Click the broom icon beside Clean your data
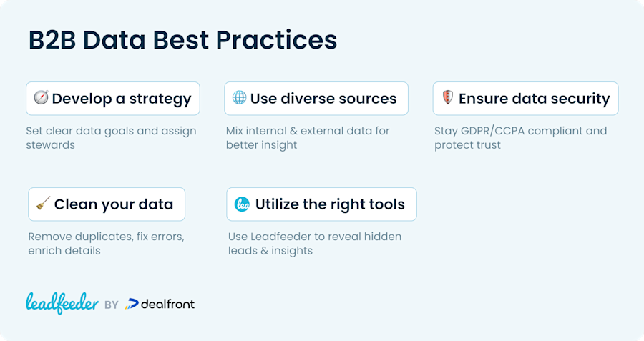644x341 pixels. tap(43, 203)
